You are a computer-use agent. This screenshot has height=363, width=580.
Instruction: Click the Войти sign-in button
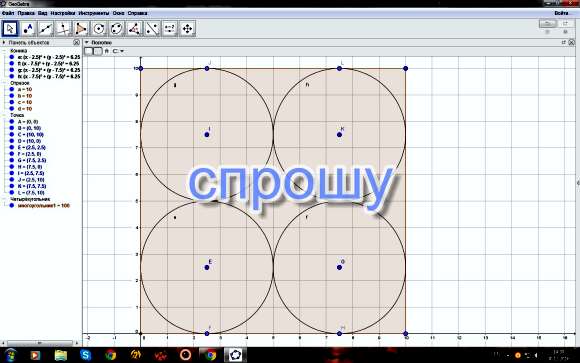tap(561, 13)
